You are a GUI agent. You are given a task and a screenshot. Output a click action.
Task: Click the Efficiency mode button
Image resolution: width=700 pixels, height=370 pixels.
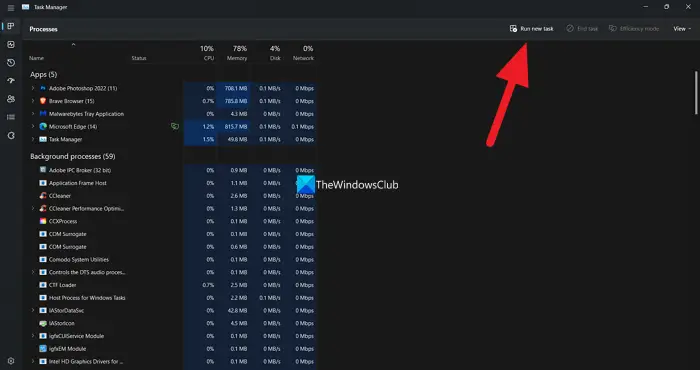[x=633, y=29]
